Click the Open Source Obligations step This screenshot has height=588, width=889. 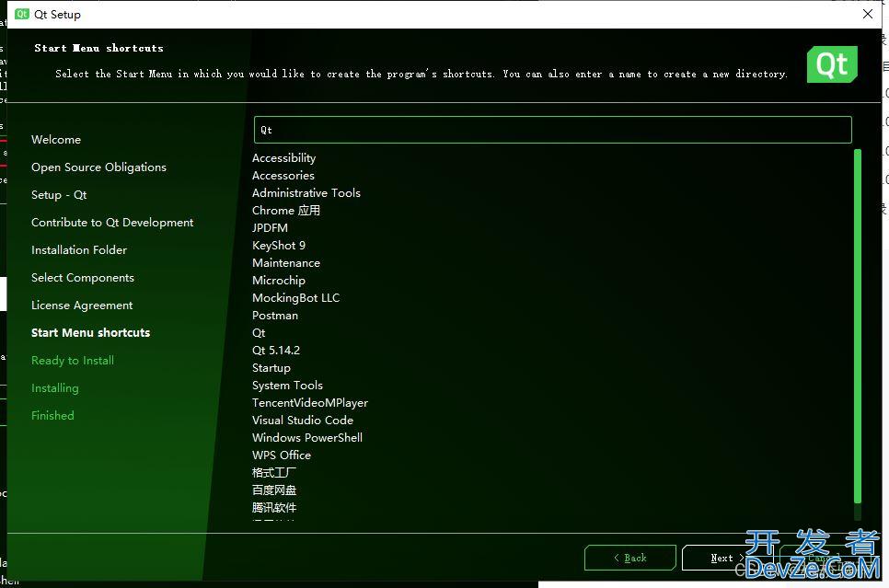tap(98, 167)
